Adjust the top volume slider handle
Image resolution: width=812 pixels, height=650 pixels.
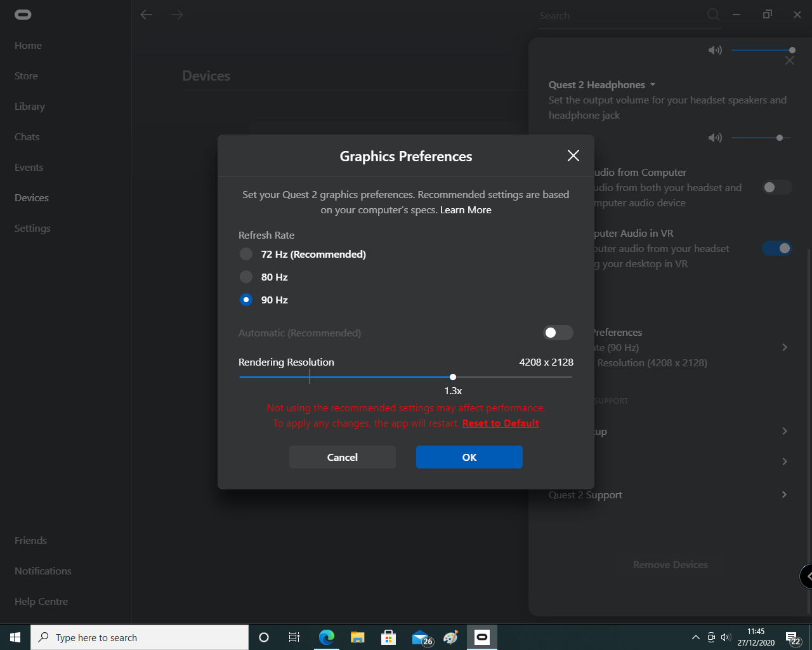pyautogui.click(x=792, y=50)
